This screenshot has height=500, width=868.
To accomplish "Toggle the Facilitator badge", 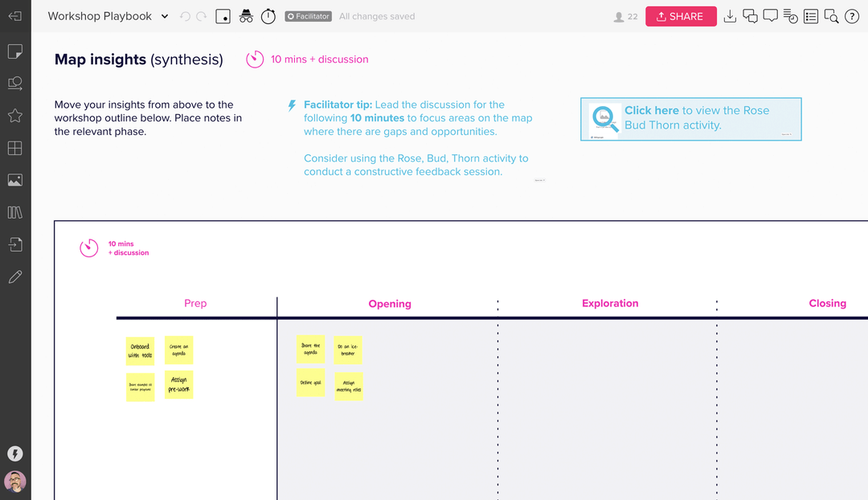I will pos(307,16).
